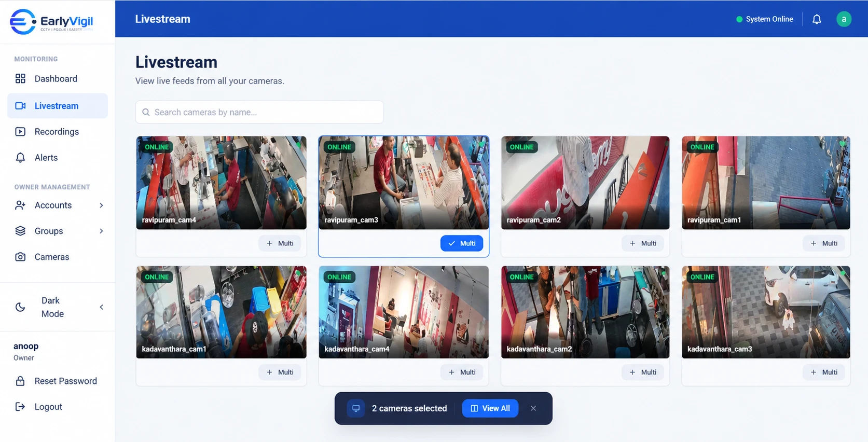868x442 pixels.
Task: Focus the camera search field
Action: point(259,113)
